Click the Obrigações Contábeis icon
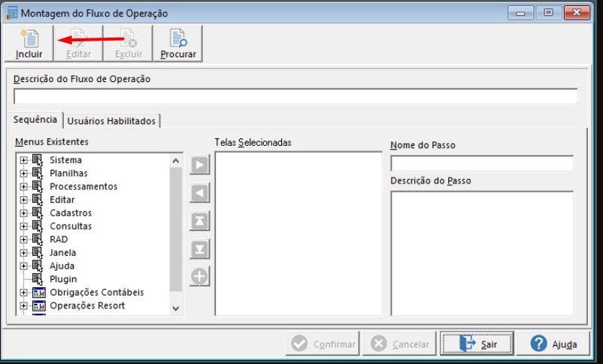This screenshot has height=364, width=603. click(x=39, y=293)
